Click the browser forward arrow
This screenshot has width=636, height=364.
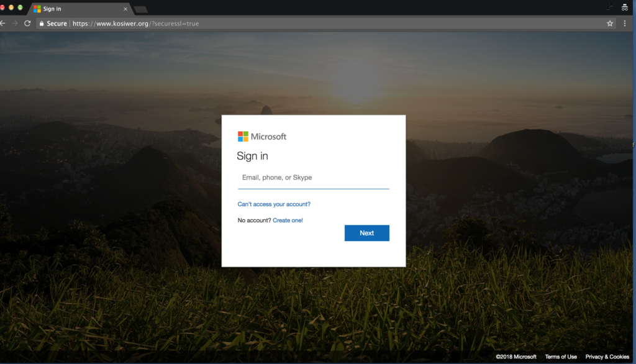pyautogui.click(x=15, y=24)
